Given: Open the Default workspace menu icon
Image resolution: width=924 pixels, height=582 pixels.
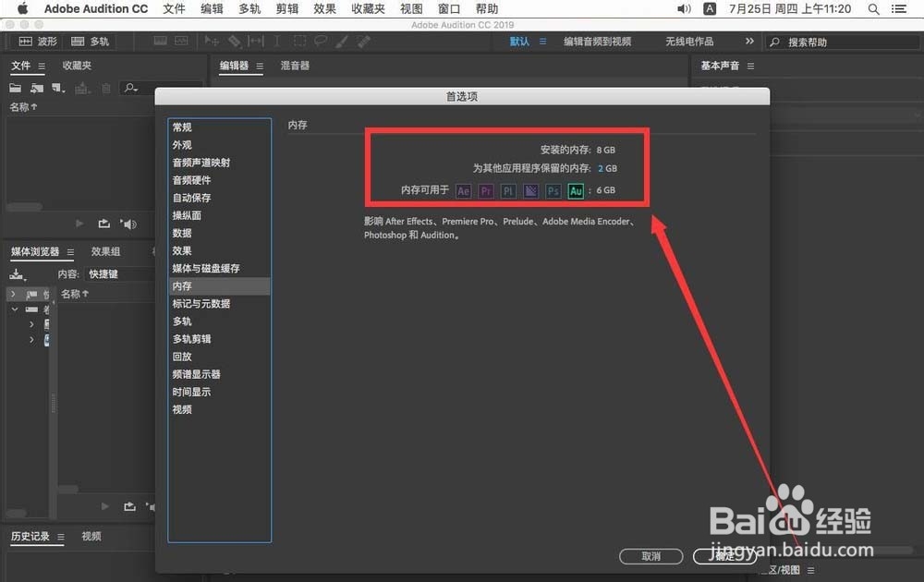Looking at the screenshot, I should [542, 42].
